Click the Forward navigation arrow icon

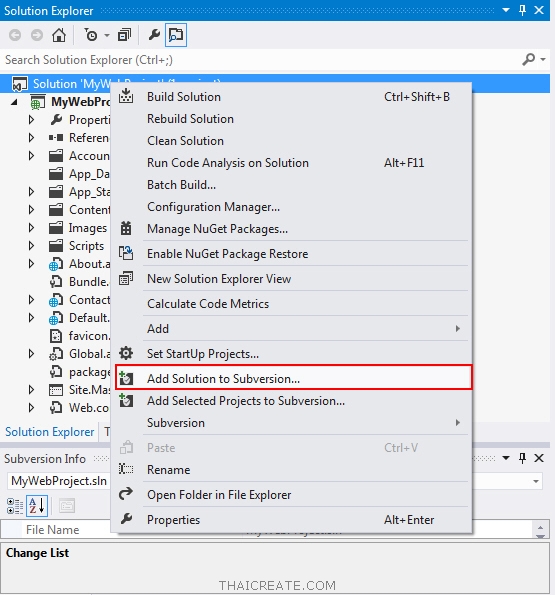click(x=36, y=35)
